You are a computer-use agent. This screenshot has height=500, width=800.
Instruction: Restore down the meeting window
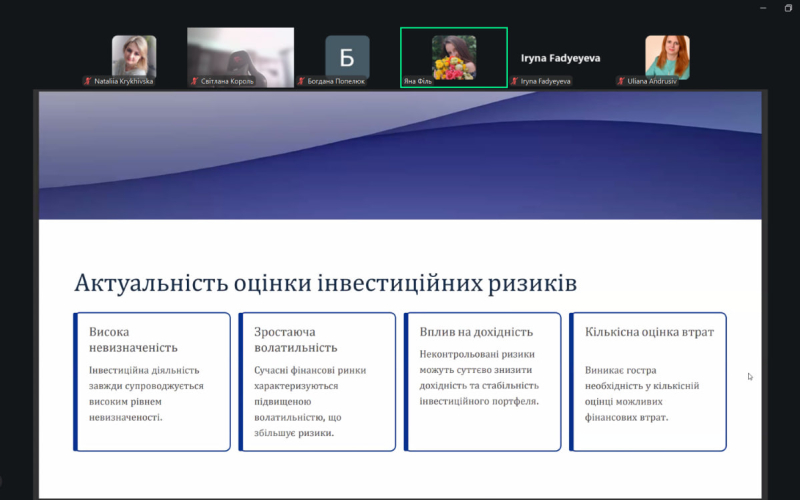tap(787, 8)
